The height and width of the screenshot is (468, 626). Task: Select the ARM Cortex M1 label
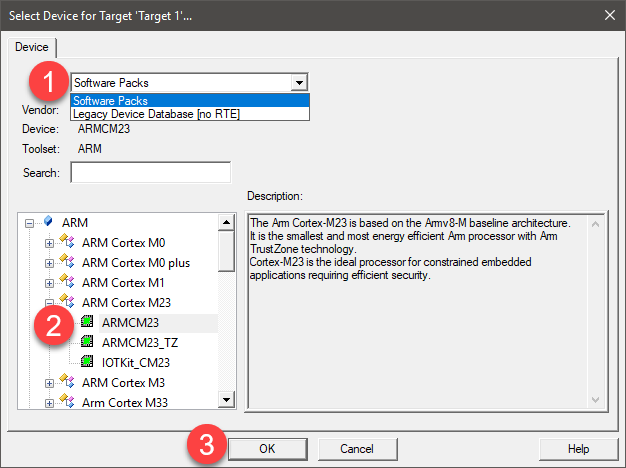click(123, 283)
